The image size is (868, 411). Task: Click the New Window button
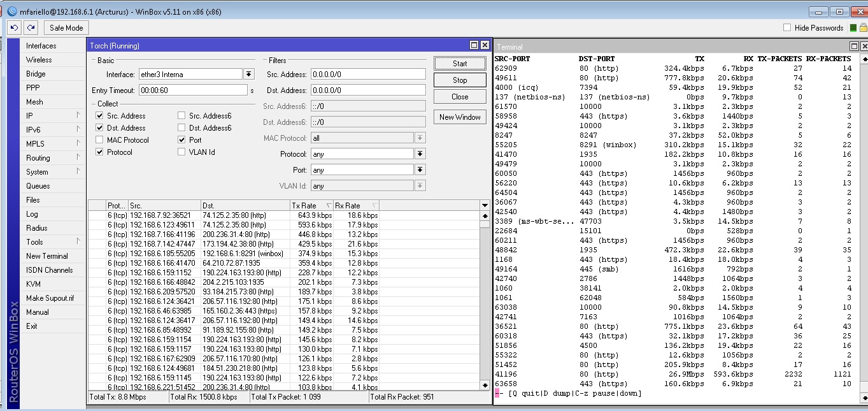click(460, 117)
